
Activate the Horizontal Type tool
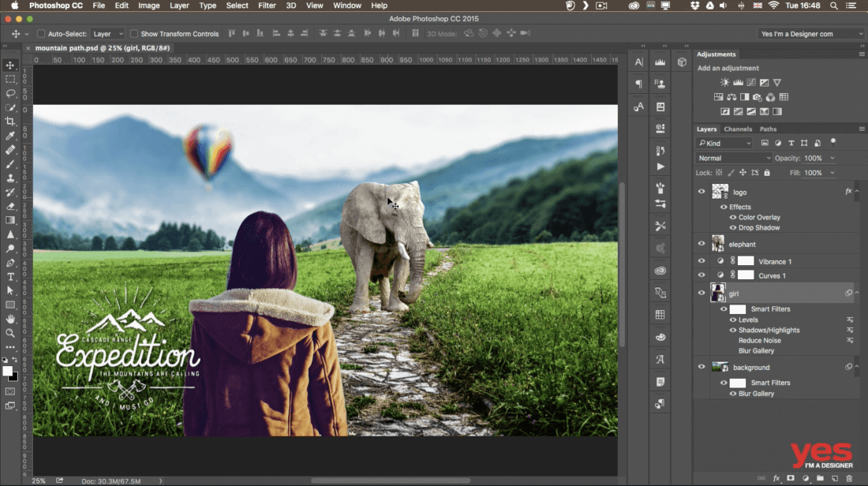(x=10, y=277)
